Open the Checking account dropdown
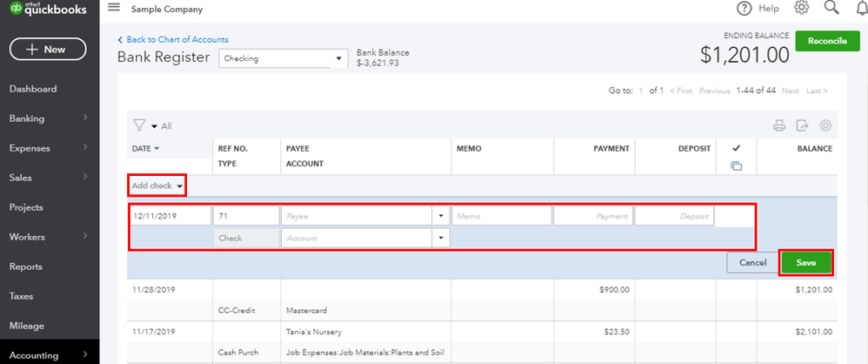The width and height of the screenshot is (868, 364). point(283,58)
